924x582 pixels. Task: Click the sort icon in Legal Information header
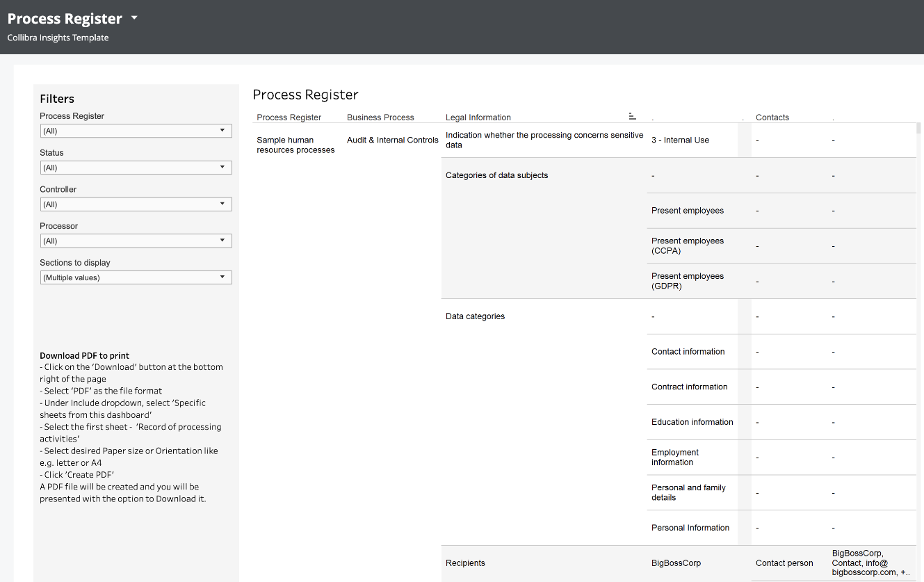tap(632, 116)
